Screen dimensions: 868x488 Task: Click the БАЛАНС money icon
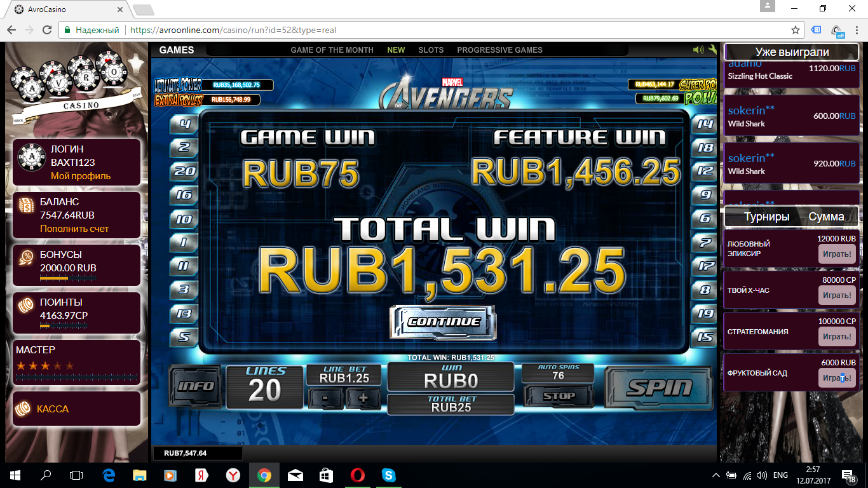tap(26, 206)
